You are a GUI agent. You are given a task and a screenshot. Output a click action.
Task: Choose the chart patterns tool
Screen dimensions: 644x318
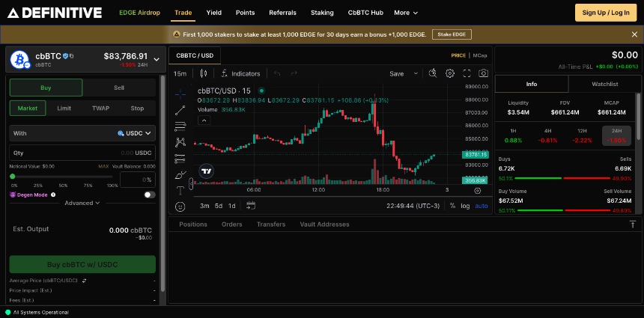click(180, 142)
